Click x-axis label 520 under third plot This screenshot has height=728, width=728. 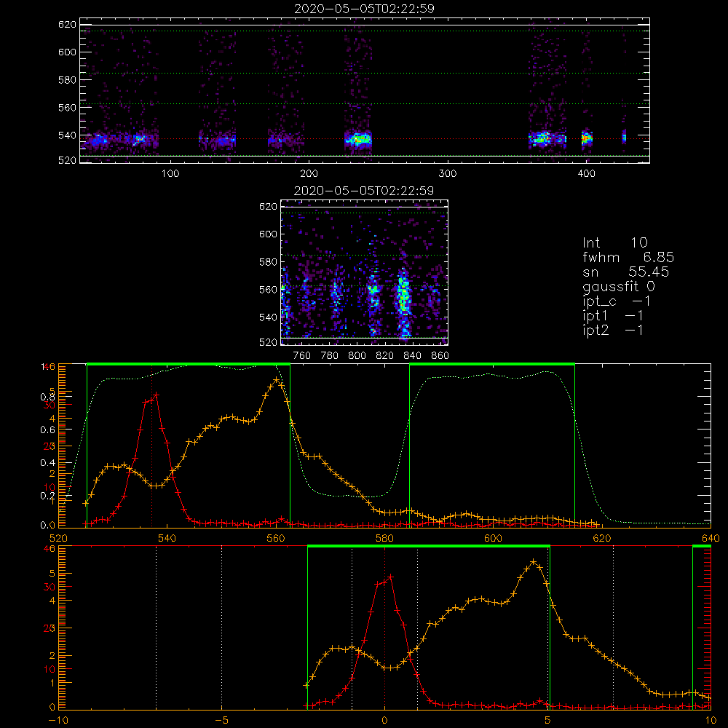pyautogui.click(x=58, y=538)
